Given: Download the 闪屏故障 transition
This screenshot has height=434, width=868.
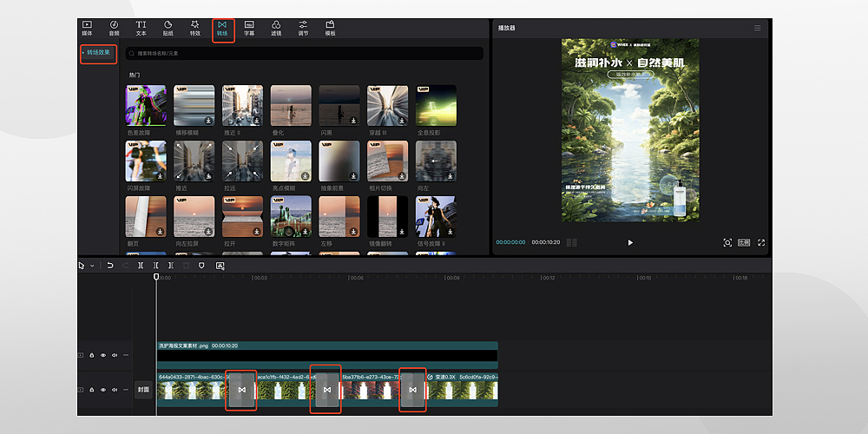Looking at the screenshot, I should (161, 175).
